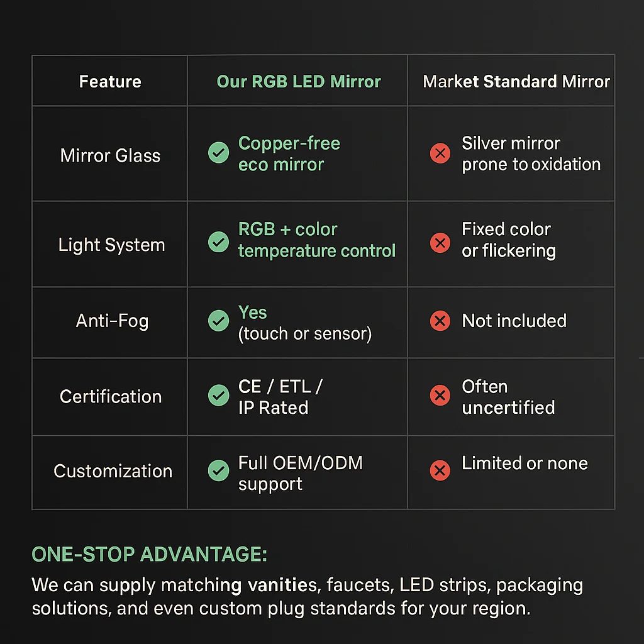Select the Feature column header

[x=110, y=82]
